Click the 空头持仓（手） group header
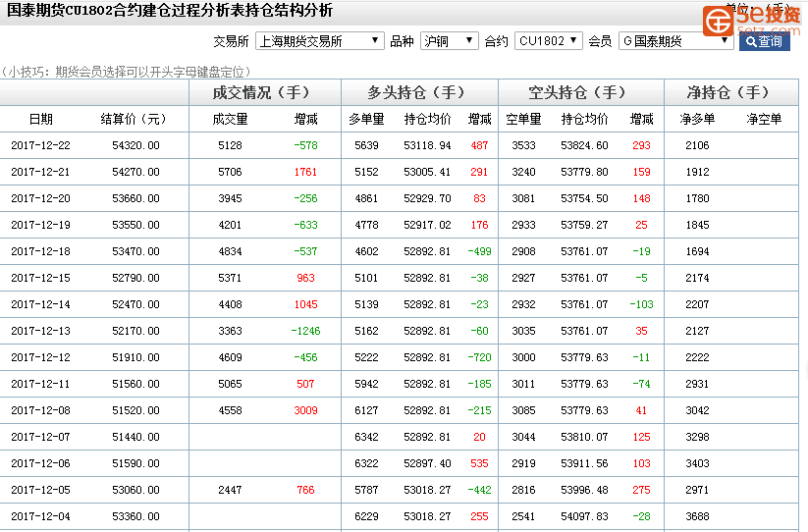This screenshot has width=808, height=532. (577, 92)
